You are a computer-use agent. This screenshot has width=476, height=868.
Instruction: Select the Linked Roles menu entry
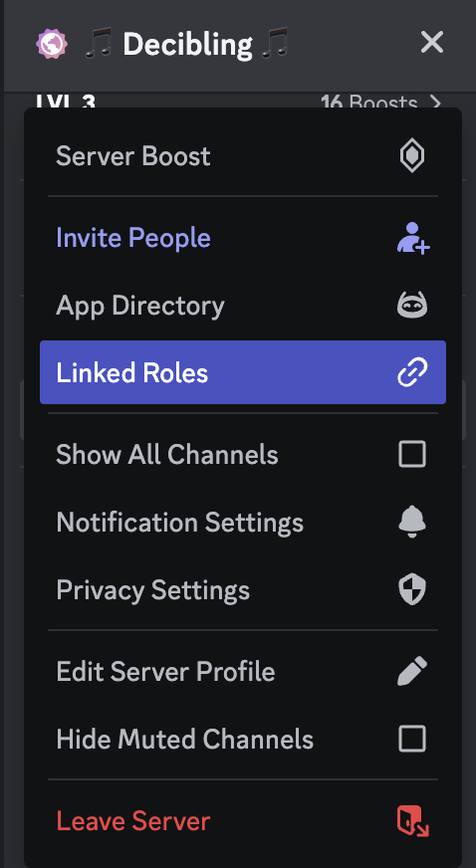pos(243,372)
